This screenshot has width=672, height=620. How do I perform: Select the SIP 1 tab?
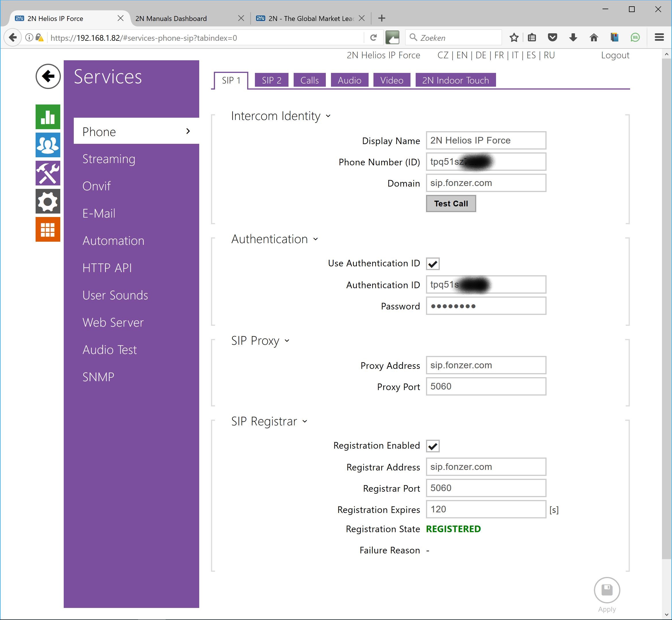(231, 80)
